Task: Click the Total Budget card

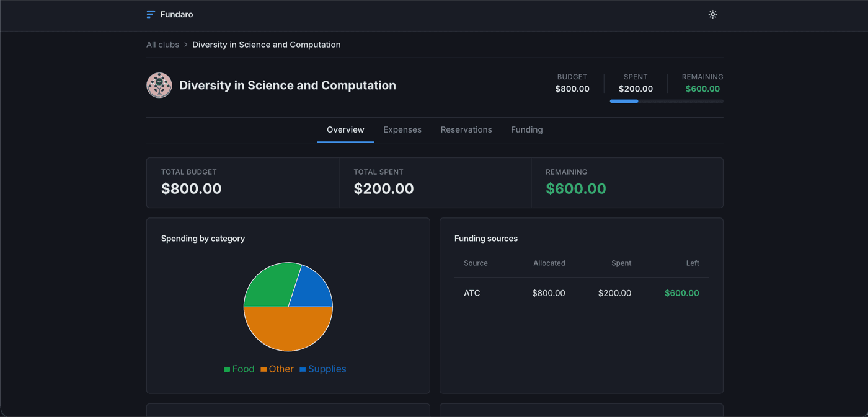Action: click(243, 183)
